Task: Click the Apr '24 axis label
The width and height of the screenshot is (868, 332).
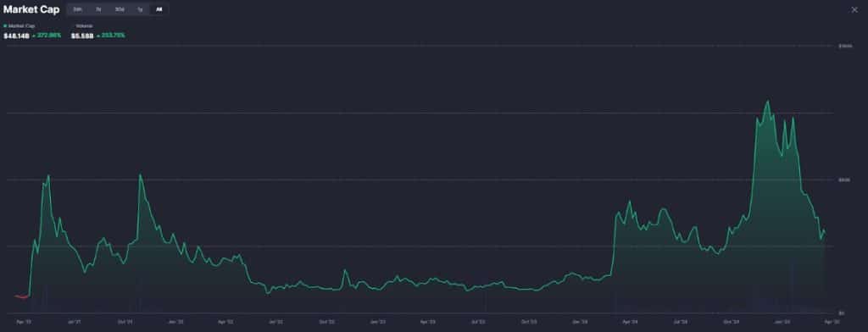Action: click(630, 321)
